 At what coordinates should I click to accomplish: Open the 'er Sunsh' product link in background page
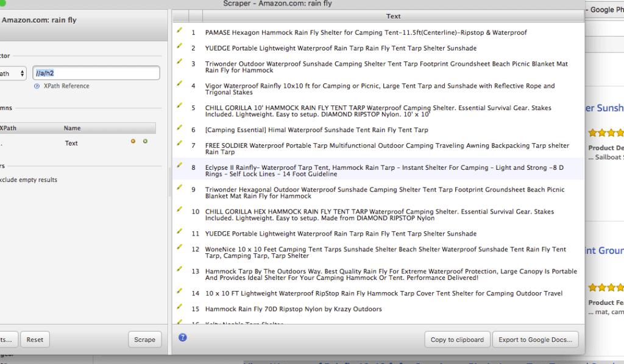604,108
